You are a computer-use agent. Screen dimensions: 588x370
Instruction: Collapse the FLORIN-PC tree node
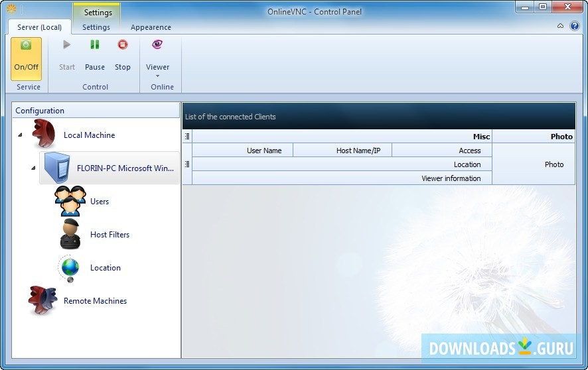pos(33,168)
